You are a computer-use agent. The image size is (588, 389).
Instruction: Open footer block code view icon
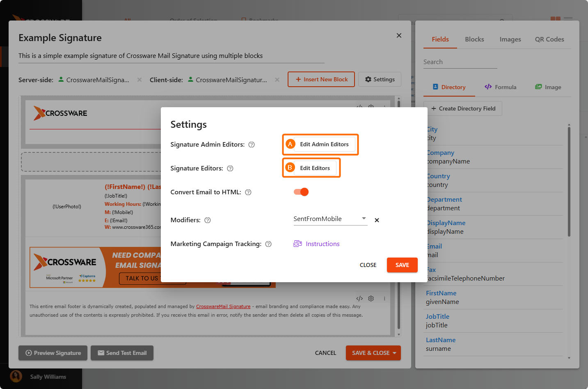coord(359,299)
